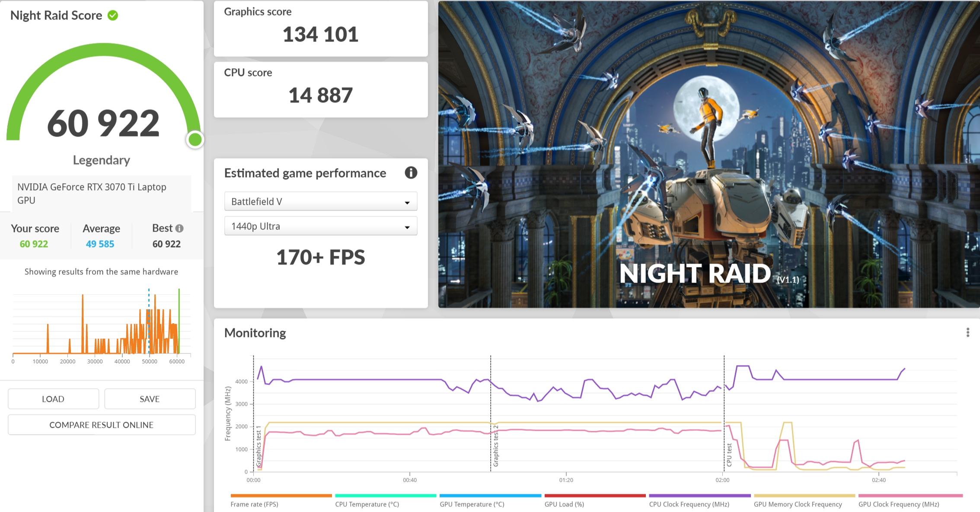Click Your score value in green
Screen dimensions: 980x512
[x=34, y=244]
